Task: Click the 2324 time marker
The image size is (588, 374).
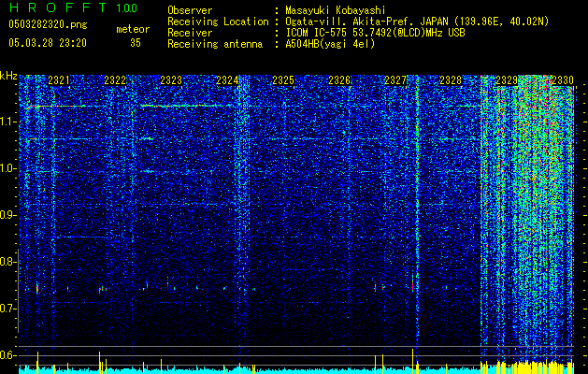Action: 227,79
